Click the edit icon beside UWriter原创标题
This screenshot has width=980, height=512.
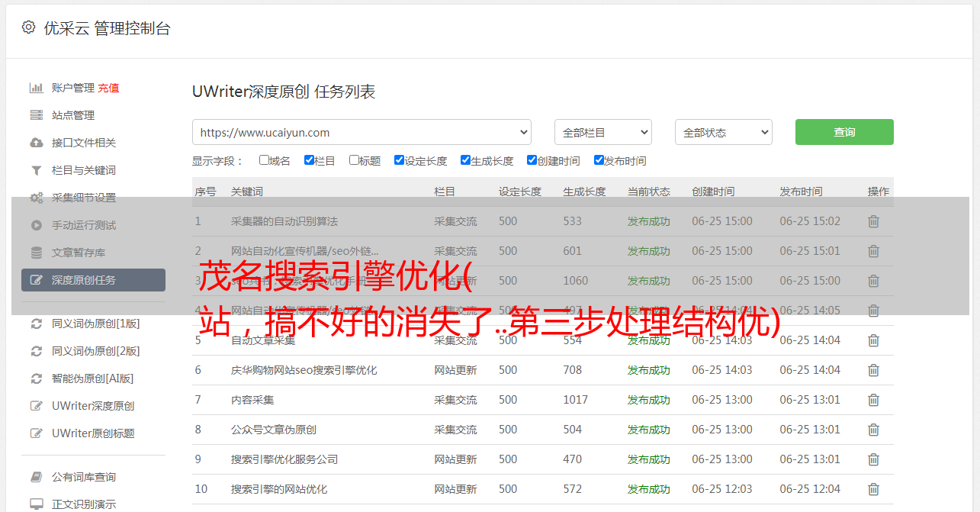pyautogui.click(x=36, y=433)
